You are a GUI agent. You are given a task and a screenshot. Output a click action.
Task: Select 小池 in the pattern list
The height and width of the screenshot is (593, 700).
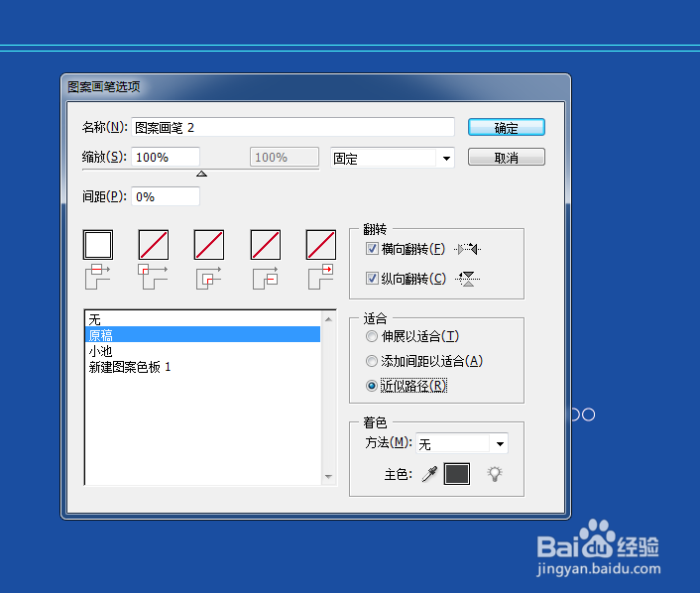tap(202, 351)
